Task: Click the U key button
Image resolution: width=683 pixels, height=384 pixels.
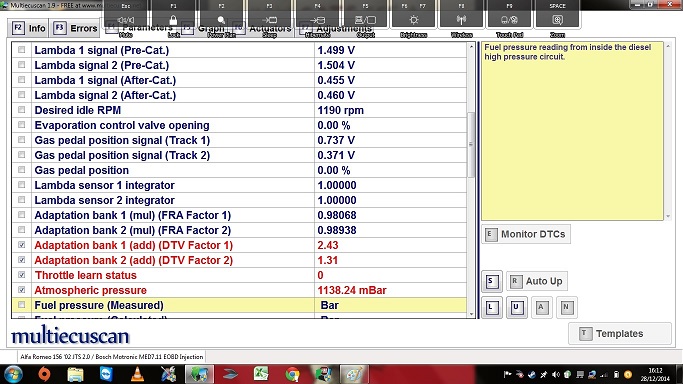Action: tap(517, 307)
